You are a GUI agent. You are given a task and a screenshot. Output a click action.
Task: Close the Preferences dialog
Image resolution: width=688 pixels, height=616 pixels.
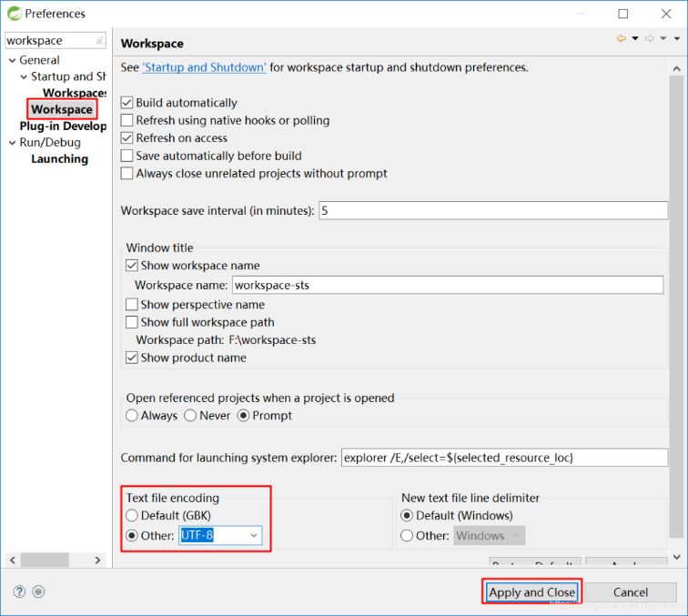pos(666,14)
